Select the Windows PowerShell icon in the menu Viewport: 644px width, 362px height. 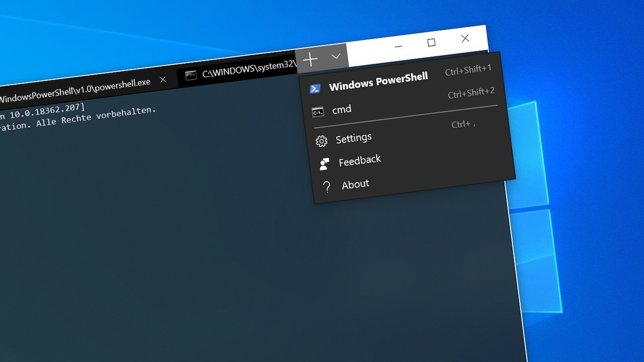tap(316, 87)
